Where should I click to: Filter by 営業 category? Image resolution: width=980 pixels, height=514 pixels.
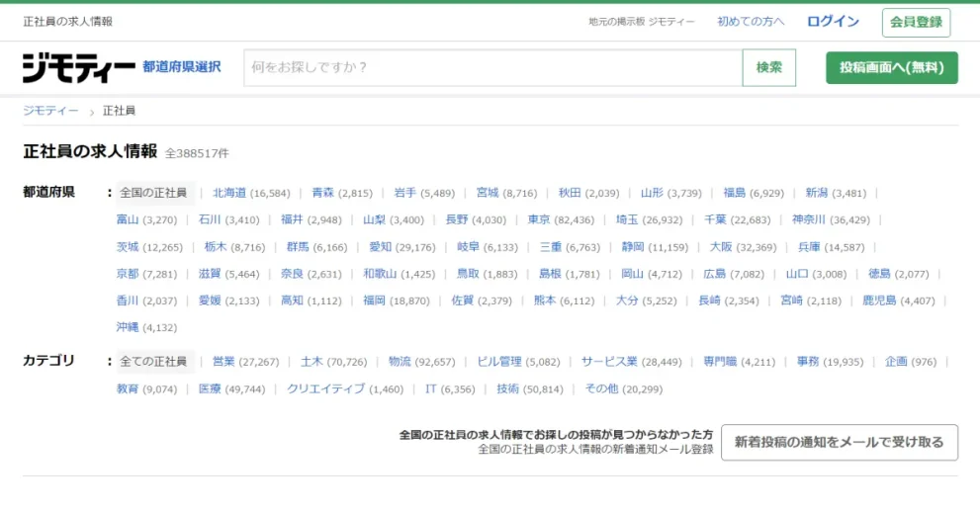223,362
